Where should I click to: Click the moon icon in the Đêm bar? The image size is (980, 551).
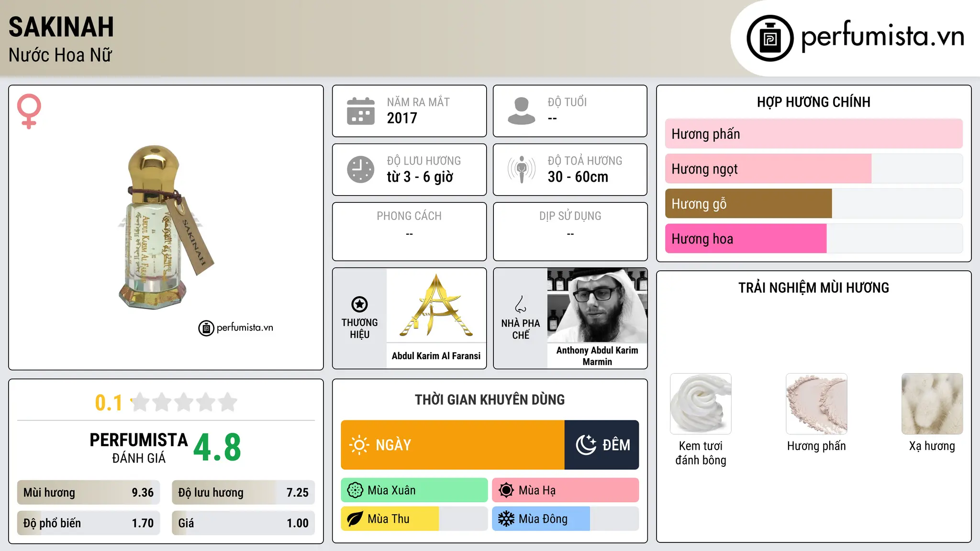(x=586, y=445)
